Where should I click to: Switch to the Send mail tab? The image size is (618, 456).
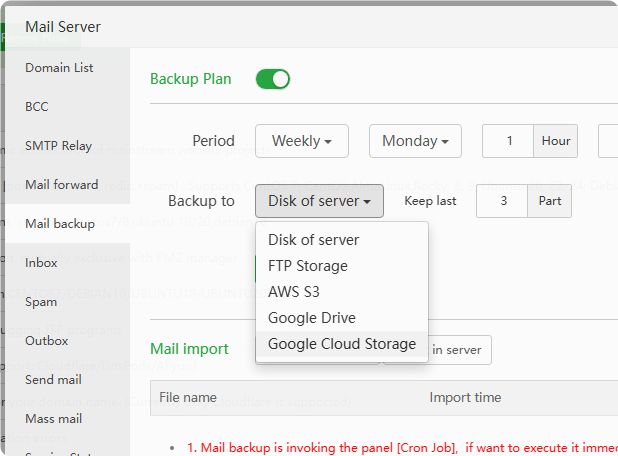pos(53,380)
